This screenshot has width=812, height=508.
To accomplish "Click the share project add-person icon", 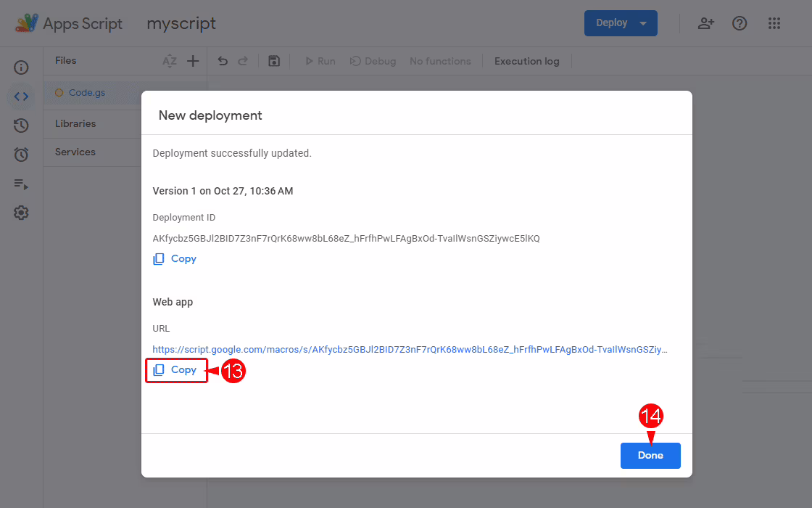I will coord(705,23).
